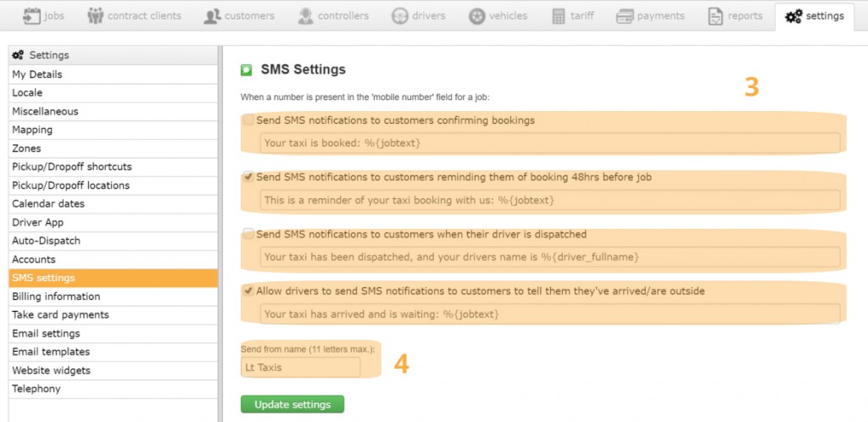This screenshot has height=422, width=868.
Task: Open Email settings
Action: coord(114,334)
